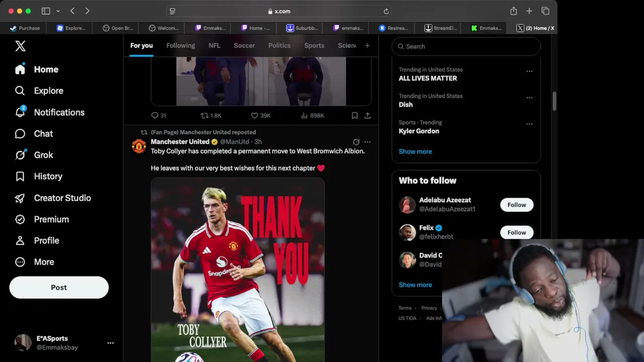Click the Post button

(59, 288)
